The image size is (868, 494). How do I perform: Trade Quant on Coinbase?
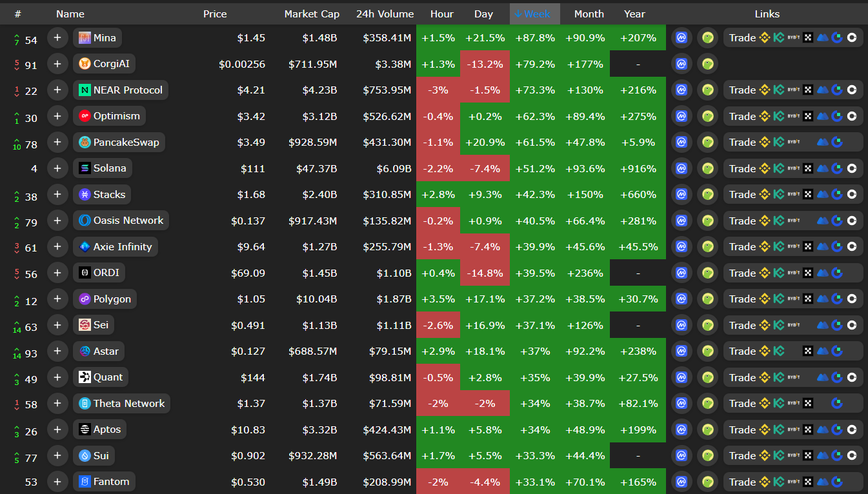point(852,377)
